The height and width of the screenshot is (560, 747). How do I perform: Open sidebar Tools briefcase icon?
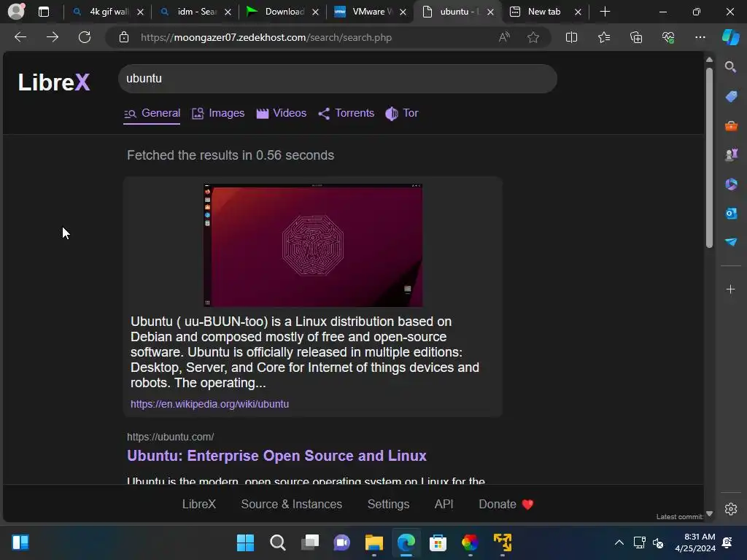pyautogui.click(x=731, y=125)
